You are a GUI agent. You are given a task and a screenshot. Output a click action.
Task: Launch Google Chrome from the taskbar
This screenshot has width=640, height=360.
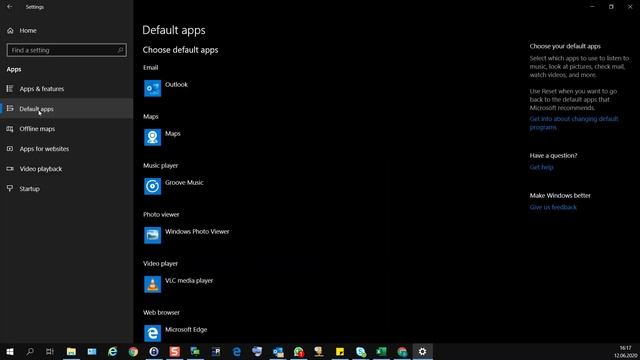133,351
